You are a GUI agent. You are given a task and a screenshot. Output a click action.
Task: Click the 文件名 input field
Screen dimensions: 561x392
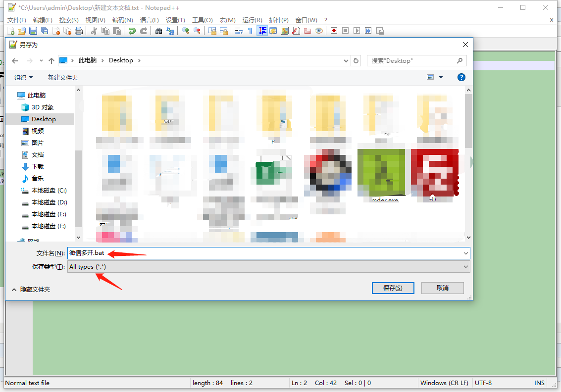pos(269,253)
